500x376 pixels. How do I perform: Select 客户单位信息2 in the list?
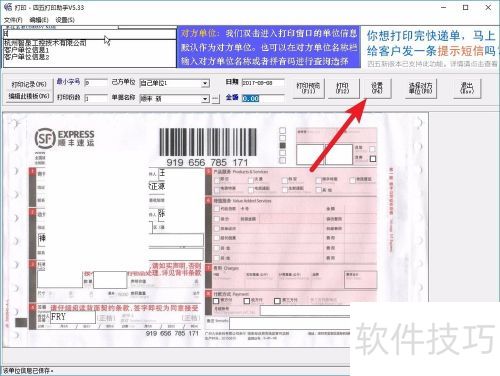pos(27,57)
